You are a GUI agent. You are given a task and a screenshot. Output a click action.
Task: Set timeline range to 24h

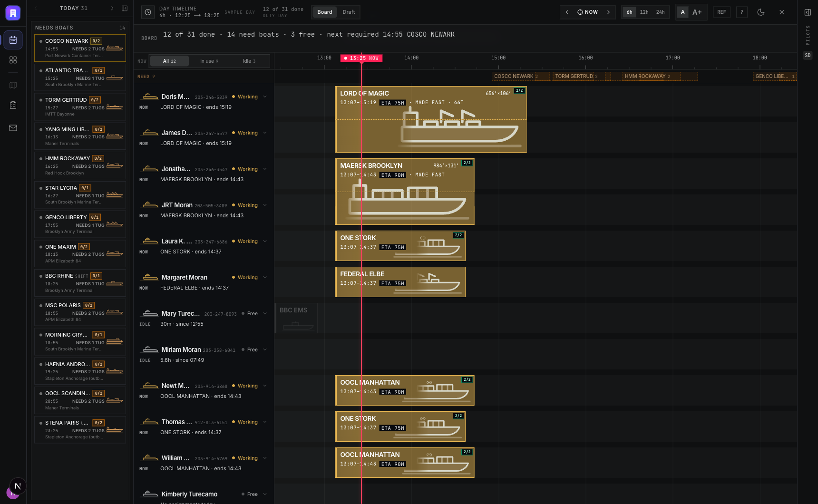pyautogui.click(x=661, y=12)
